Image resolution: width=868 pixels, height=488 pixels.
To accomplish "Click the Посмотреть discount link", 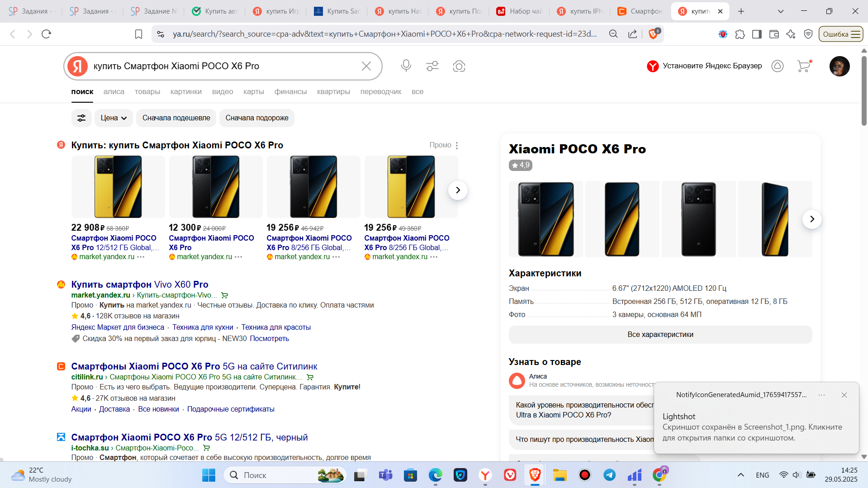I will click(x=269, y=338).
